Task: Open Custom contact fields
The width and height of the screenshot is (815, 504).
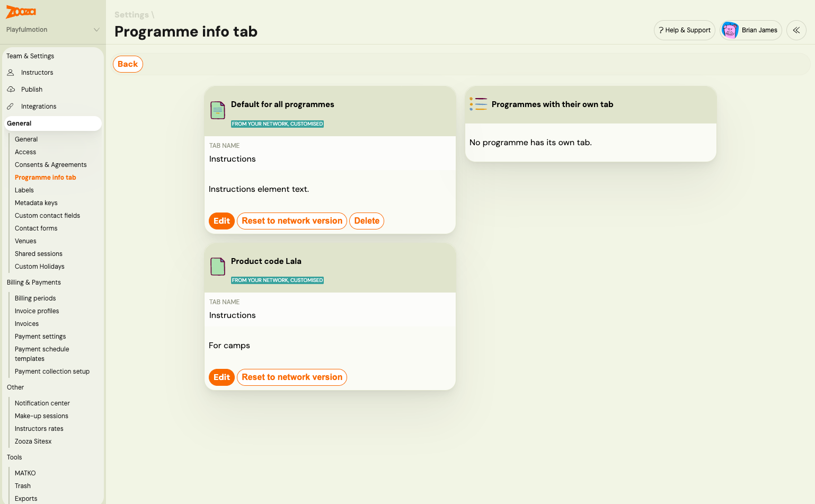Action: coord(48,216)
